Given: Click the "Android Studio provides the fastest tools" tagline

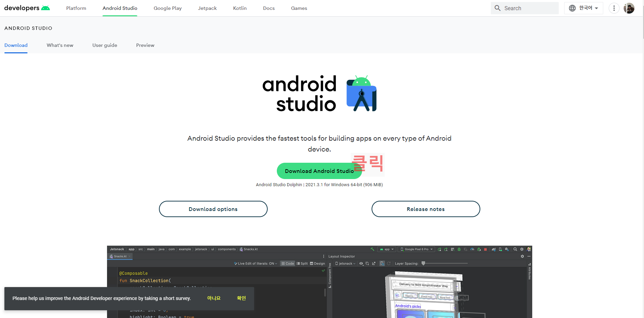Looking at the screenshot, I should click(319, 144).
